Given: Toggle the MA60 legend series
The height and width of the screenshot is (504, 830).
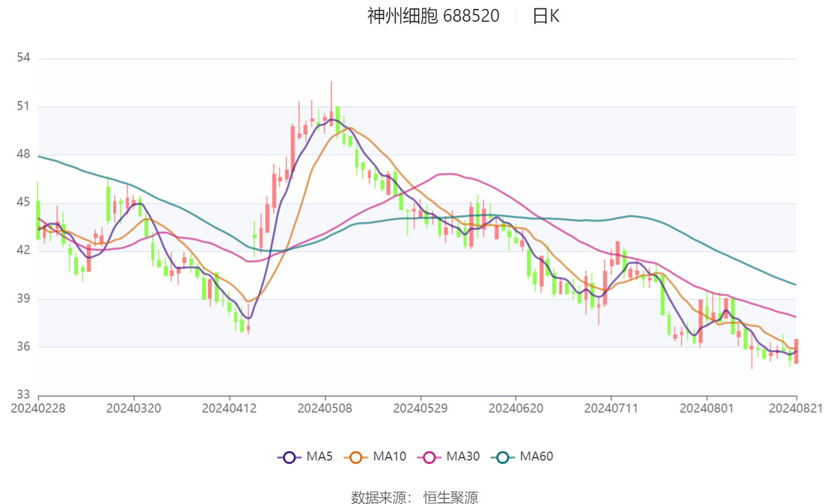Looking at the screenshot, I should tap(522, 457).
